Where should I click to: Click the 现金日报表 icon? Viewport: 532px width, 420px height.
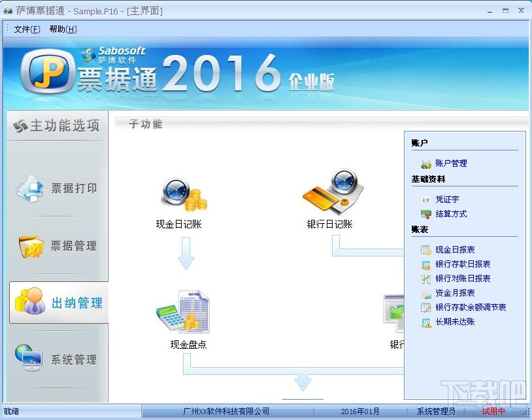click(426, 251)
